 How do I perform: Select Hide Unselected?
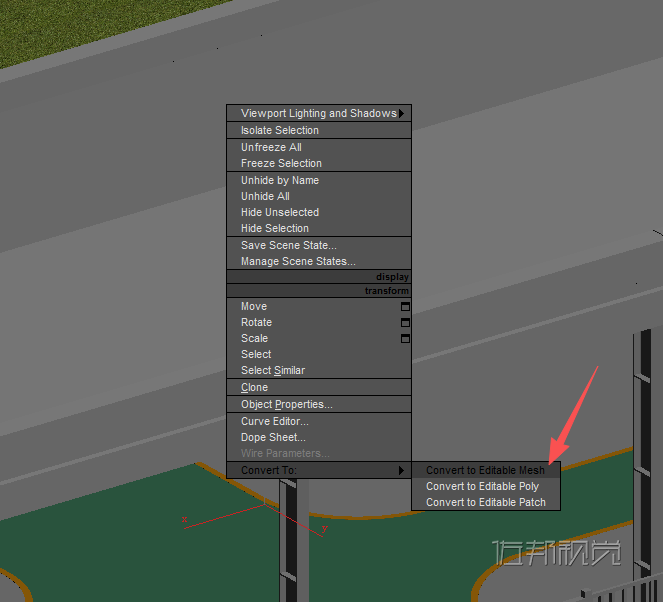coord(319,212)
